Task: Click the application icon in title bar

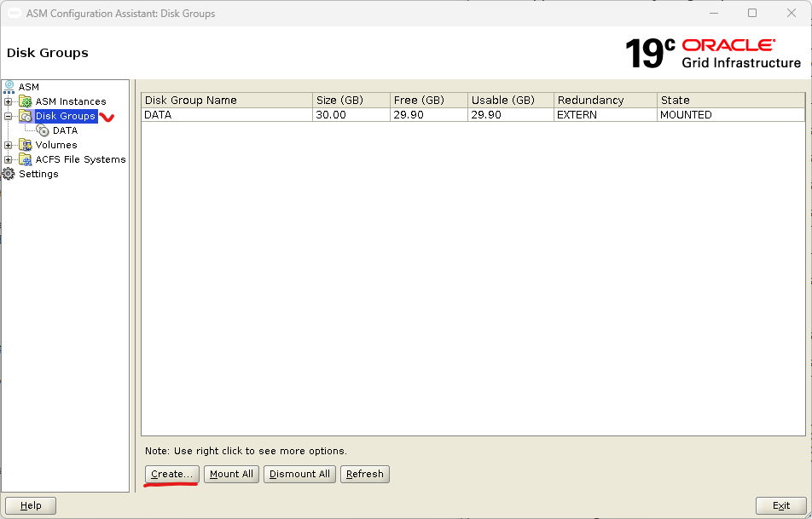Action: pyautogui.click(x=14, y=14)
